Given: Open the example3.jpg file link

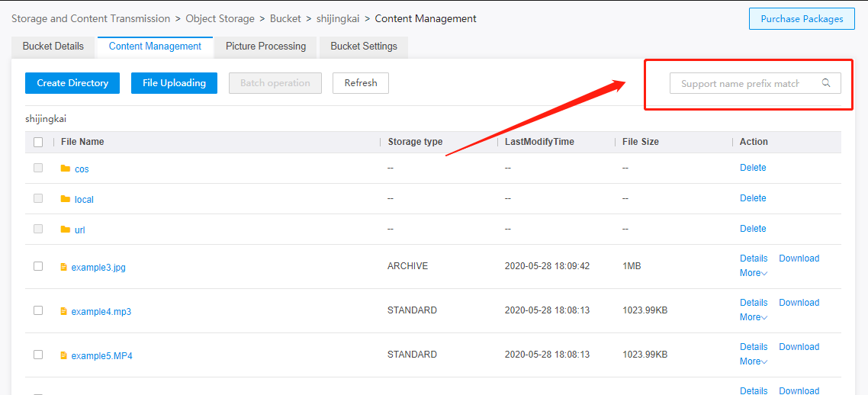Looking at the screenshot, I should [x=98, y=268].
